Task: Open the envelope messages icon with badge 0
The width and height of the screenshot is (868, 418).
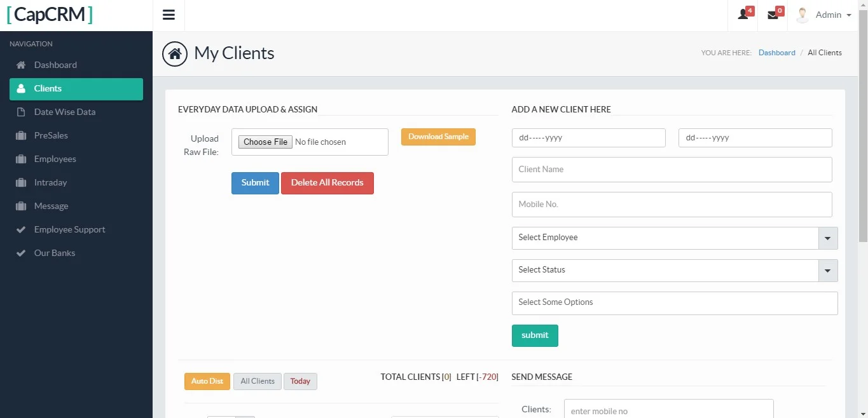Action: tap(773, 15)
